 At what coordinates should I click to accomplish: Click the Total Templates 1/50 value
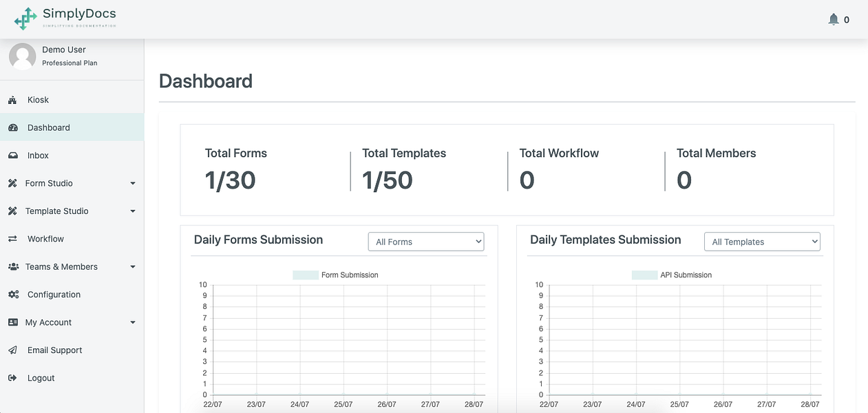pos(388,180)
